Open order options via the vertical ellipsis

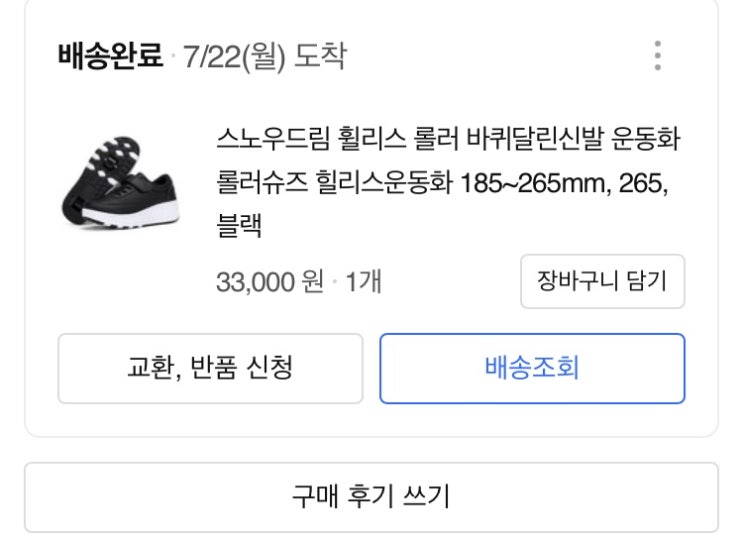657,56
